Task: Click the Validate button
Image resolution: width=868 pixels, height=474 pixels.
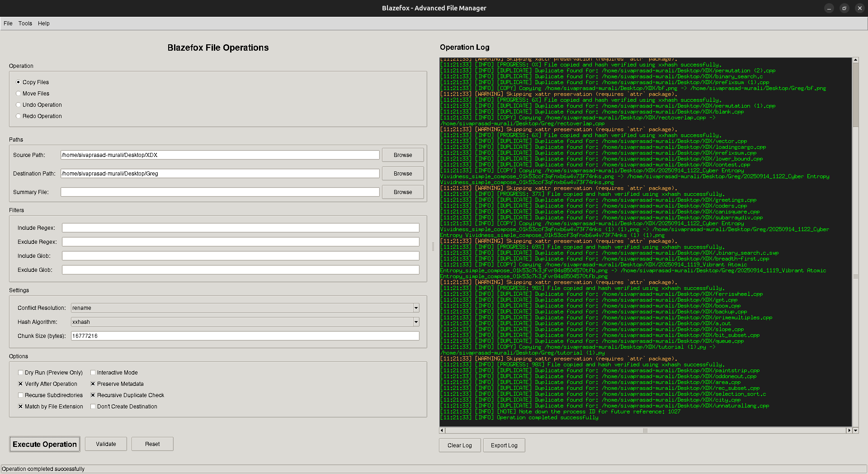Action: pos(106,444)
